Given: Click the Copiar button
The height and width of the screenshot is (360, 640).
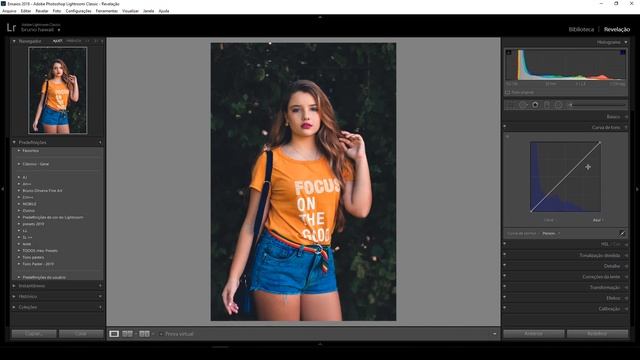Looking at the screenshot, I should point(34,334).
